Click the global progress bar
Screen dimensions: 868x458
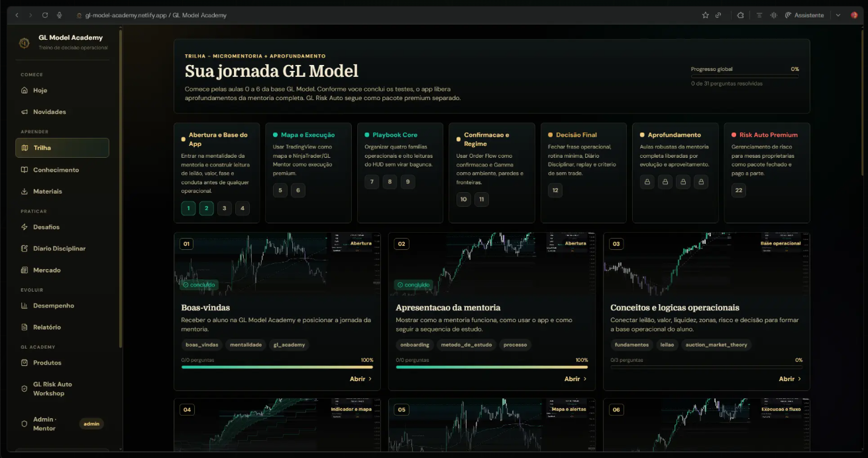point(745,76)
